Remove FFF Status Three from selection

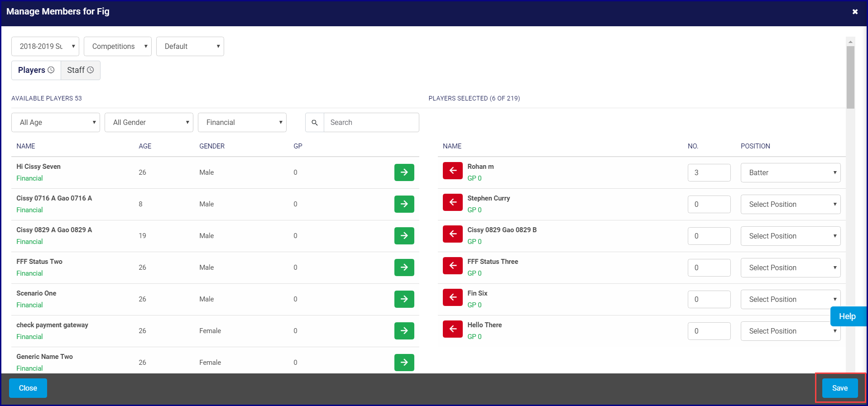tap(452, 266)
